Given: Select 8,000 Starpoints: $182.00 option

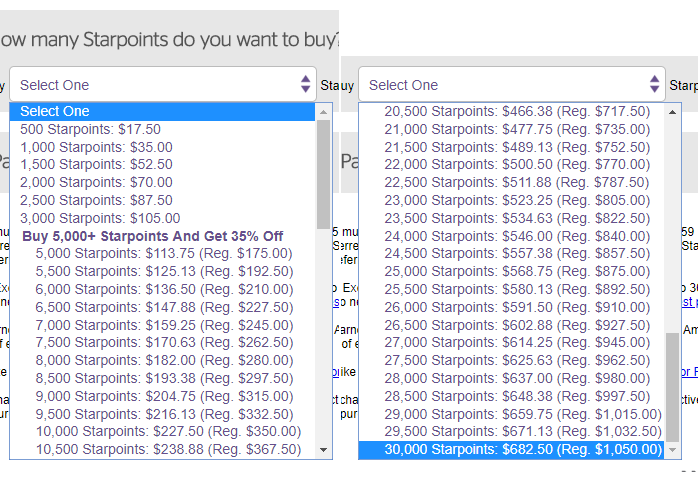Looking at the screenshot, I should (162, 360).
